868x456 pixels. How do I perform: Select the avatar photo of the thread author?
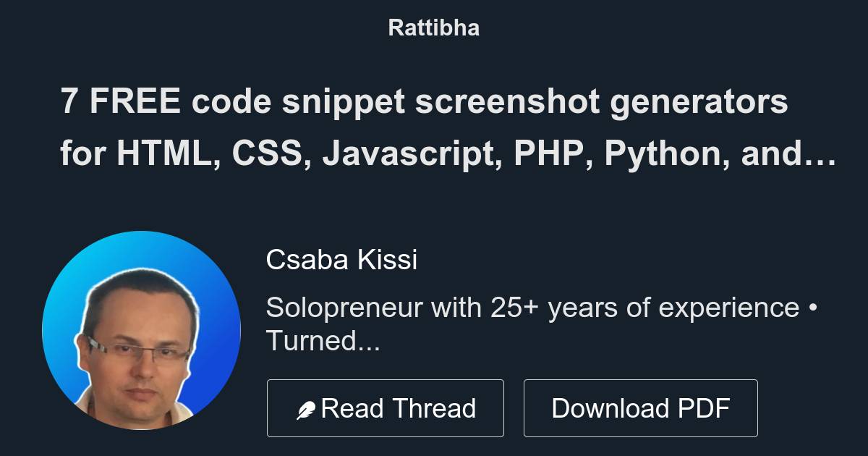point(145,329)
